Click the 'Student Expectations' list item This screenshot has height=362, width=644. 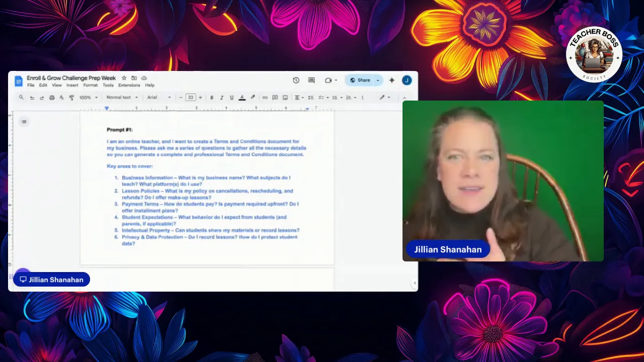pyautogui.click(x=204, y=220)
